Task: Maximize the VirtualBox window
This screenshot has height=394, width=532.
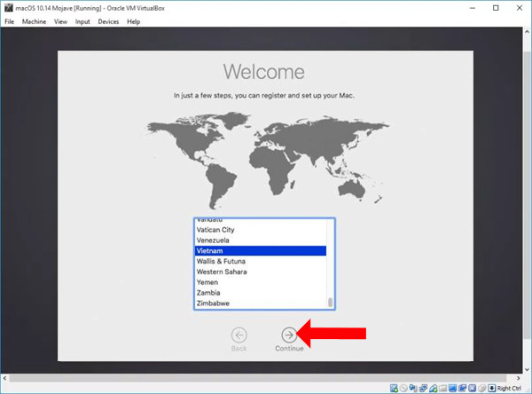Action: (x=496, y=8)
